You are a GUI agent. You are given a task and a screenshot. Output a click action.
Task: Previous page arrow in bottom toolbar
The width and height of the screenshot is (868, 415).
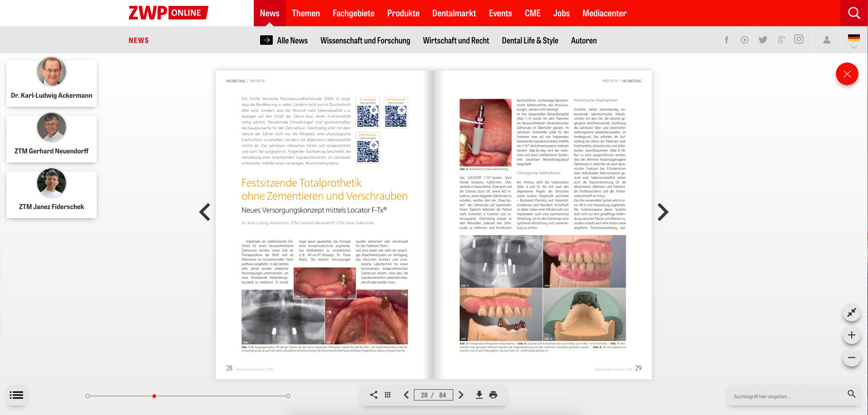pos(406,395)
